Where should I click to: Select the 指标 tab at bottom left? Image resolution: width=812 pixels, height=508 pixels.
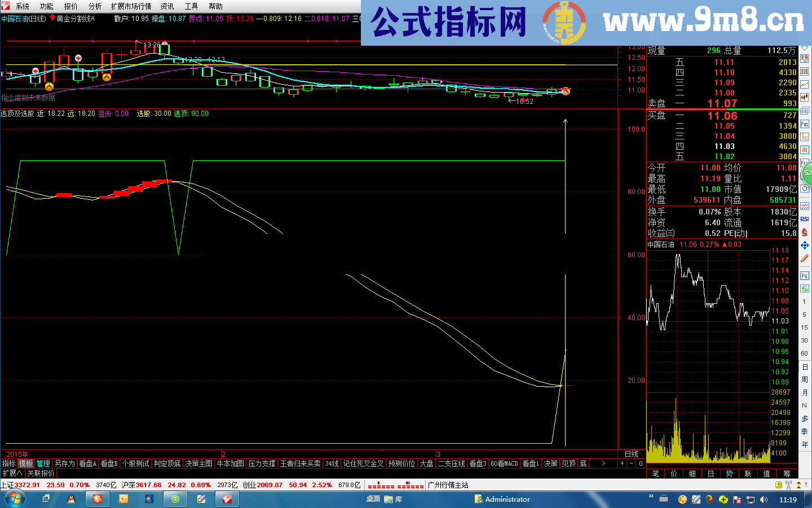8,463
